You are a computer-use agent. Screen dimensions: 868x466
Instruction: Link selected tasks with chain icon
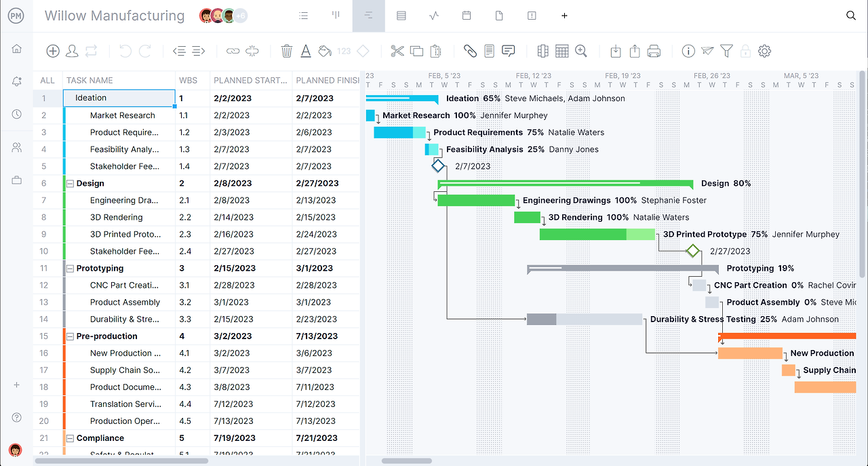tap(233, 51)
